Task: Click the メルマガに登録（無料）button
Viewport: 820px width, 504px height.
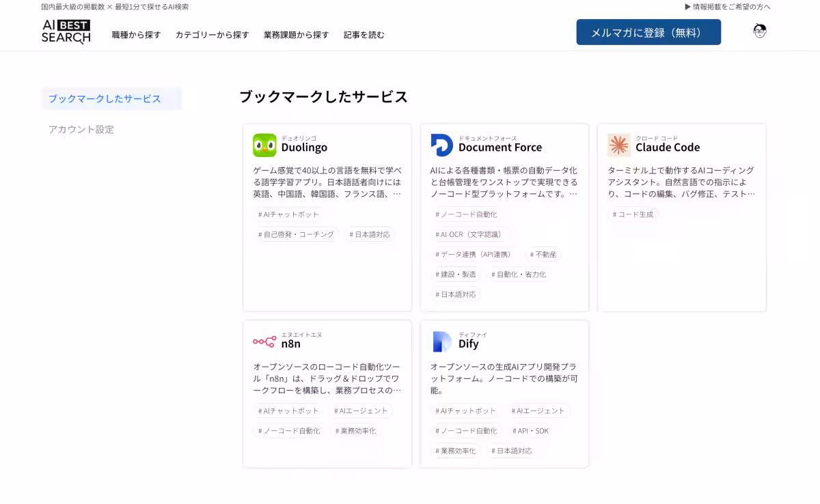Action: [x=648, y=31]
